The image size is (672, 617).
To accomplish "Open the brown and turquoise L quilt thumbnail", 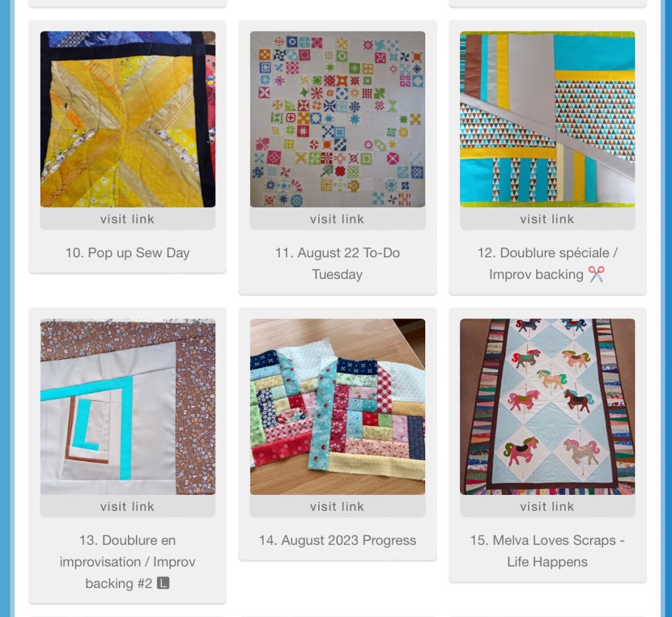I will 128,406.
